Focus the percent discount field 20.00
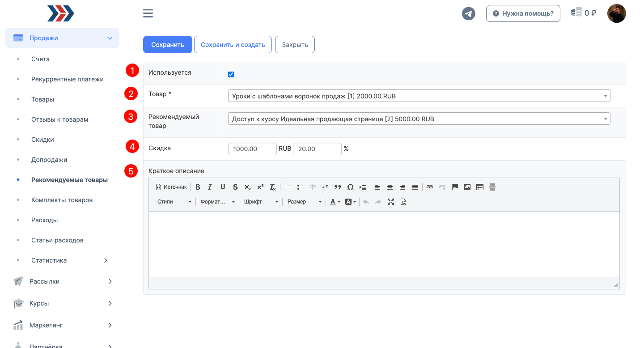Viewport: 644px width, 348px height. point(317,149)
